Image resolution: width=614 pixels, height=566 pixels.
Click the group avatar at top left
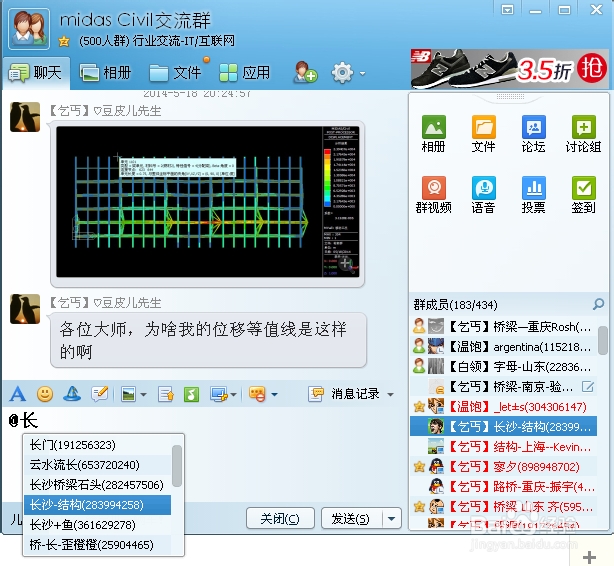(29, 29)
